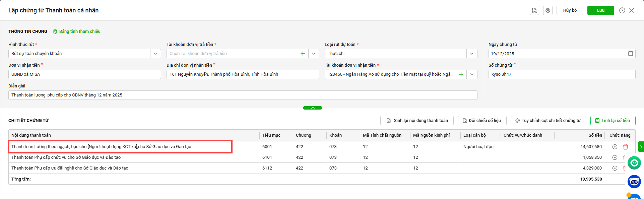The width and height of the screenshot is (644, 199).
Task: Open the green chat support bubble
Action: click(634, 163)
